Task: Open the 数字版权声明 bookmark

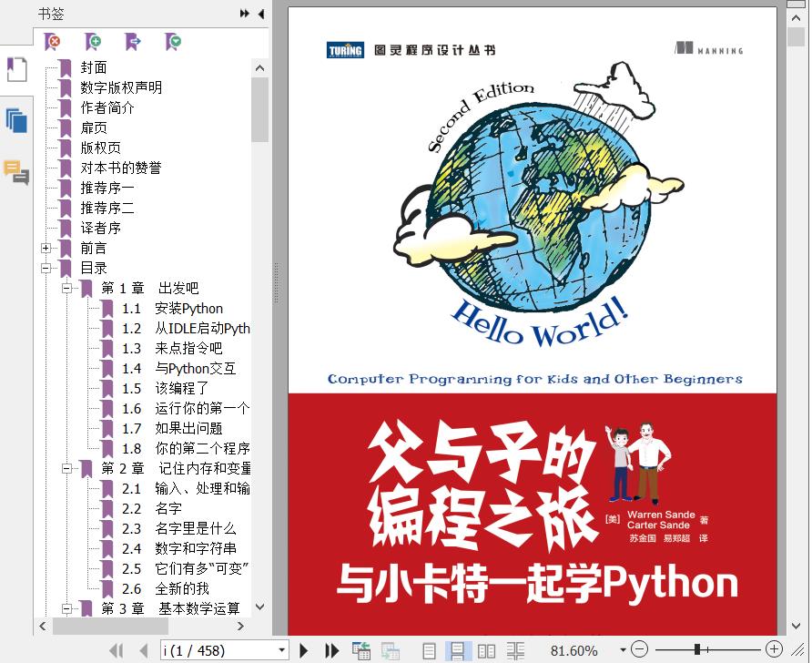Action: pos(121,87)
